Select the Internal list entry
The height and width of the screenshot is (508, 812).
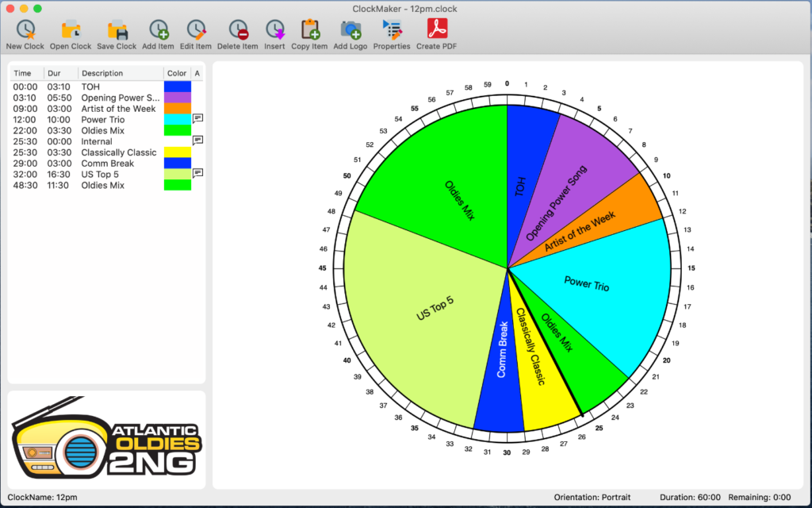point(107,141)
